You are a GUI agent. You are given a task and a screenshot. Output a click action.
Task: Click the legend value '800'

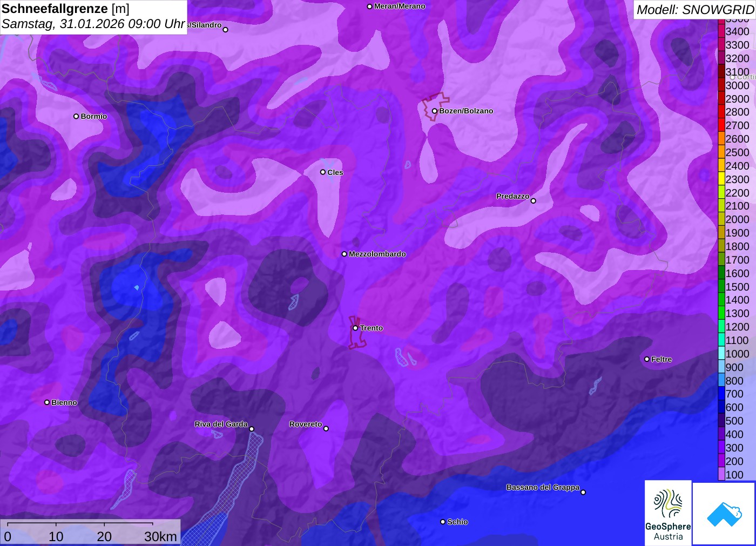pos(734,381)
